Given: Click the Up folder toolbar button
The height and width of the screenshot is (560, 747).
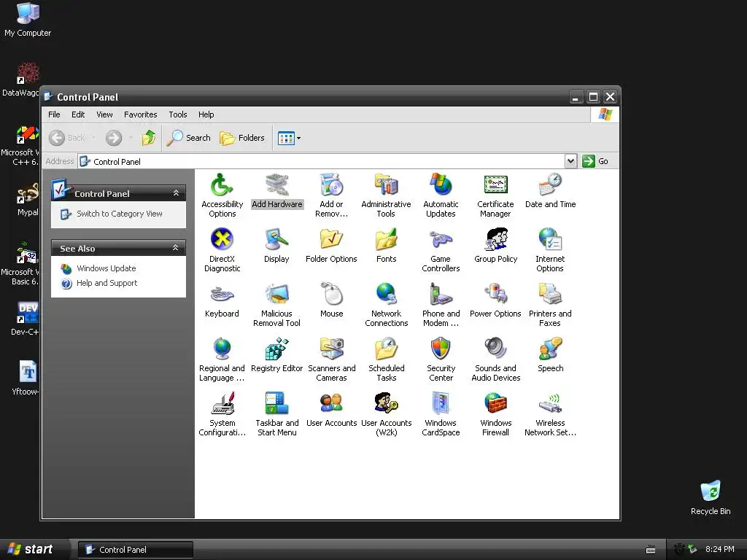Looking at the screenshot, I should click(x=148, y=138).
